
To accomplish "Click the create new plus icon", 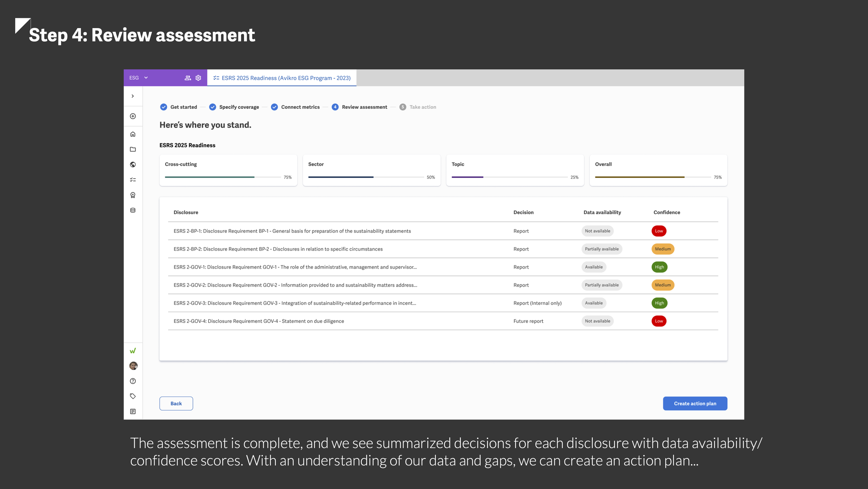I will (x=133, y=116).
